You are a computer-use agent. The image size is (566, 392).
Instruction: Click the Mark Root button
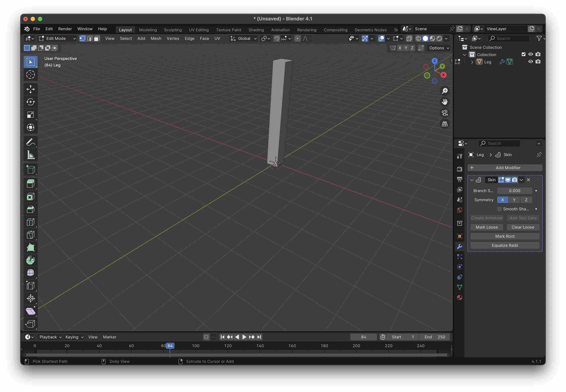click(x=505, y=236)
